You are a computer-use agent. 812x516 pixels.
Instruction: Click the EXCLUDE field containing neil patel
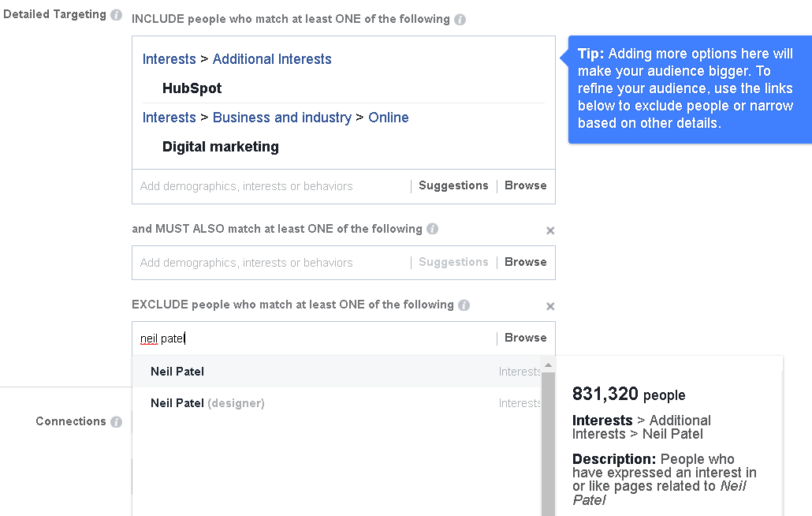pyautogui.click(x=313, y=338)
